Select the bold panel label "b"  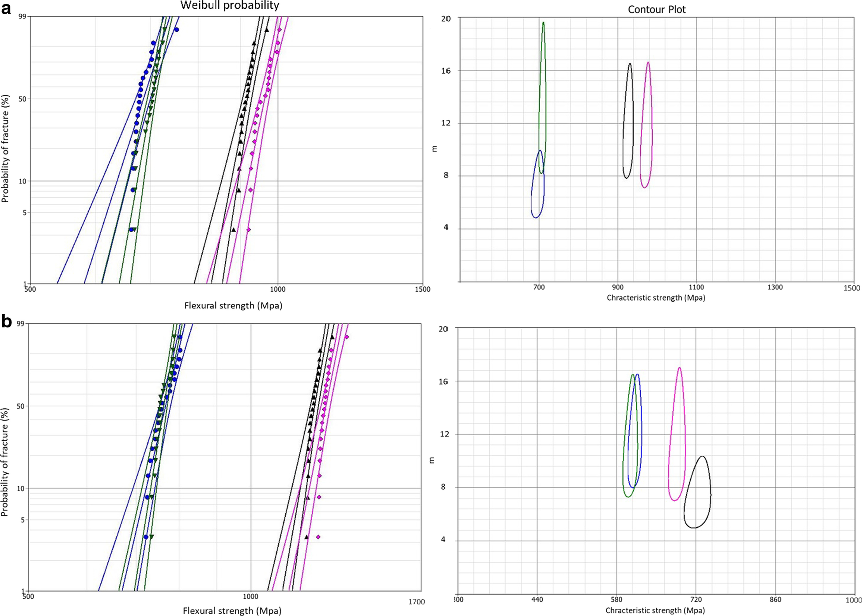point(7,322)
